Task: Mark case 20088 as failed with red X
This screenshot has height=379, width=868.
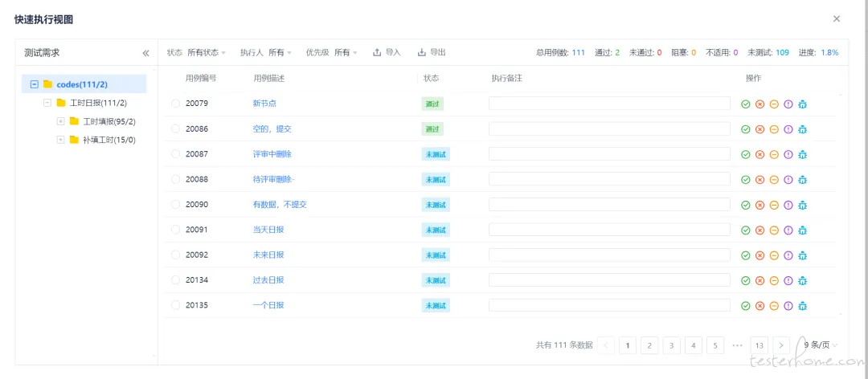Action: (760, 179)
